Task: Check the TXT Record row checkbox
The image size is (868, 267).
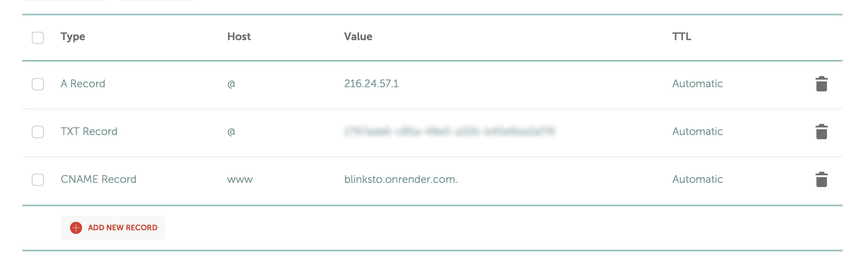Action: coord(38,132)
